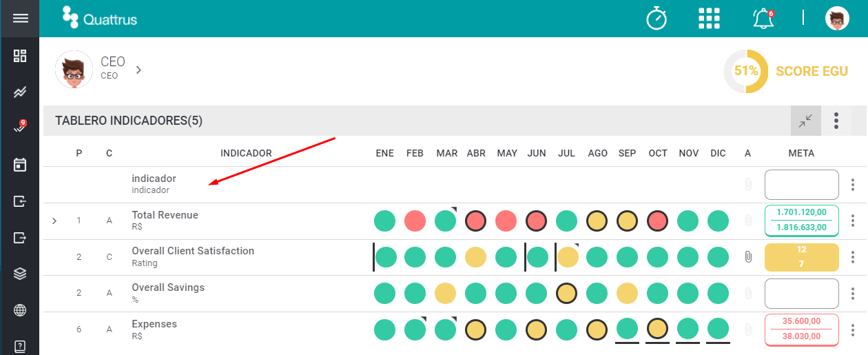Open the tasks checkmark icon with badge

(x=20, y=128)
